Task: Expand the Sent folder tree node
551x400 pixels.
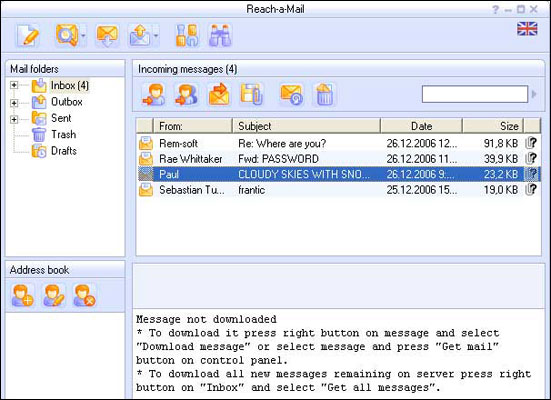Action: tap(14, 120)
